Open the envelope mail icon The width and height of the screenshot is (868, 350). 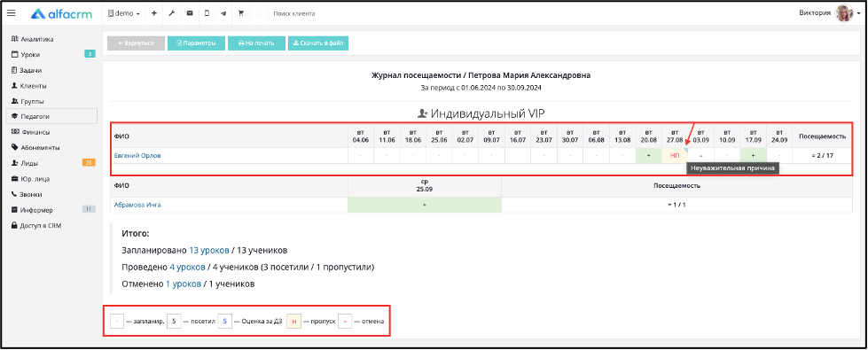click(x=190, y=13)
